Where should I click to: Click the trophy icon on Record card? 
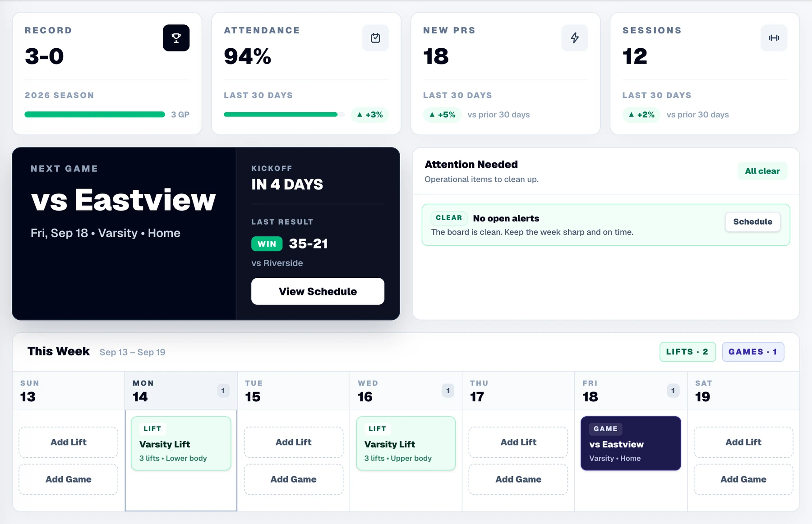pyautogui.click(x=176, y=38)
